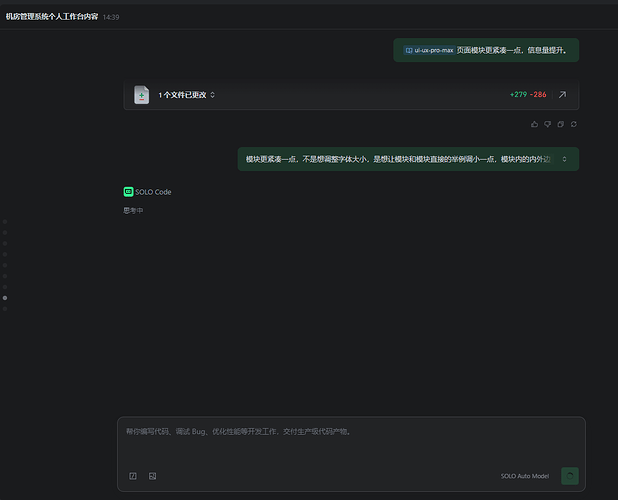Click the ui-ux-pro-max skill tag

click(x=429, y=50)
